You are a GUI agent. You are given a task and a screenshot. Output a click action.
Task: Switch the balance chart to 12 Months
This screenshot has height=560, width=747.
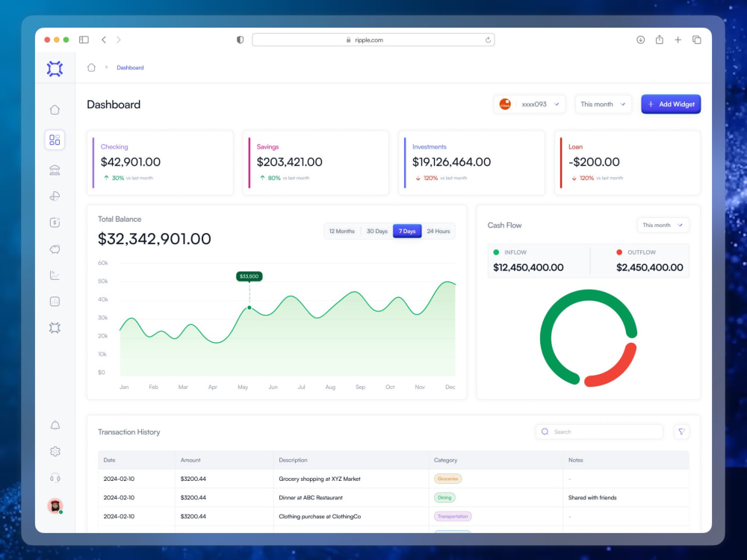(342, 231)
